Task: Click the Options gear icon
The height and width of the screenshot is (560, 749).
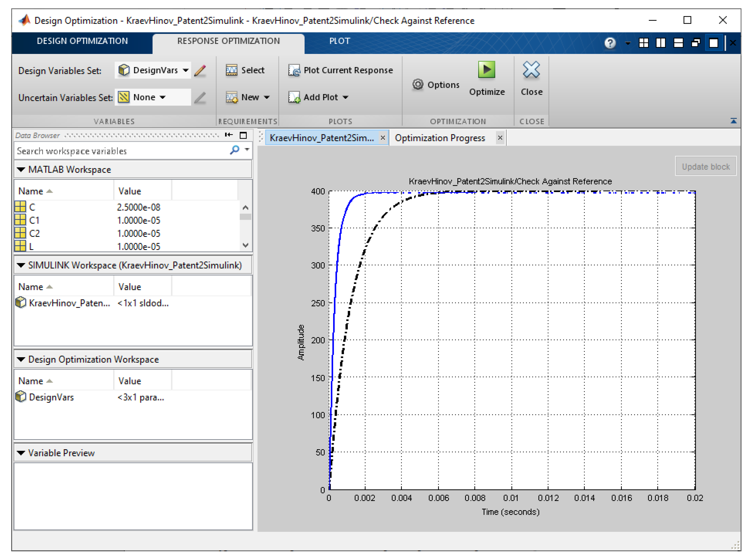Action: [418, 84]
